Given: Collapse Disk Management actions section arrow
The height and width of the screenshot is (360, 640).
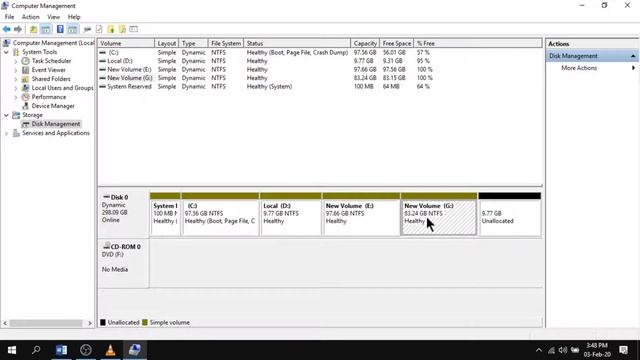Looking at the screenshot, I should click(633, 56).
